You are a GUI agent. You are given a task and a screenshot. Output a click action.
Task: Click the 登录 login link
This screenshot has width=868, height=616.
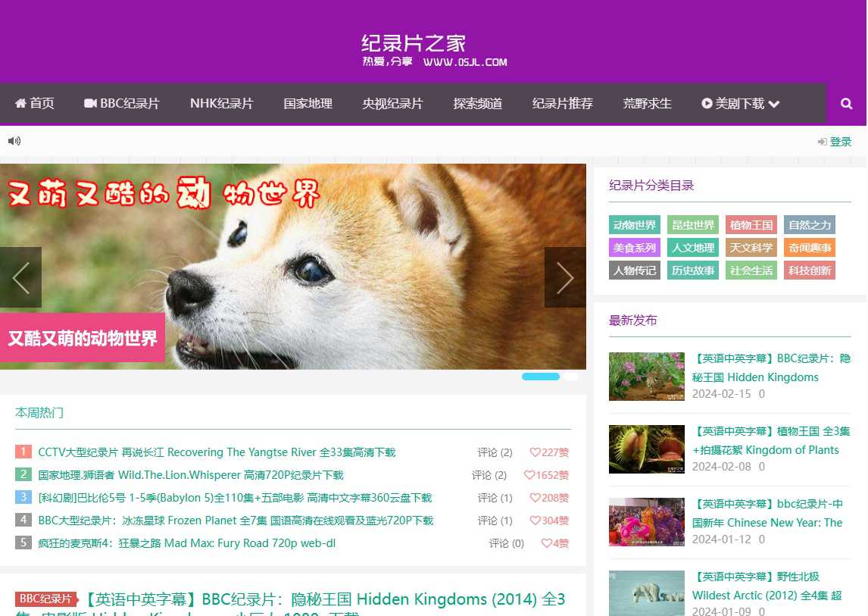841,142
